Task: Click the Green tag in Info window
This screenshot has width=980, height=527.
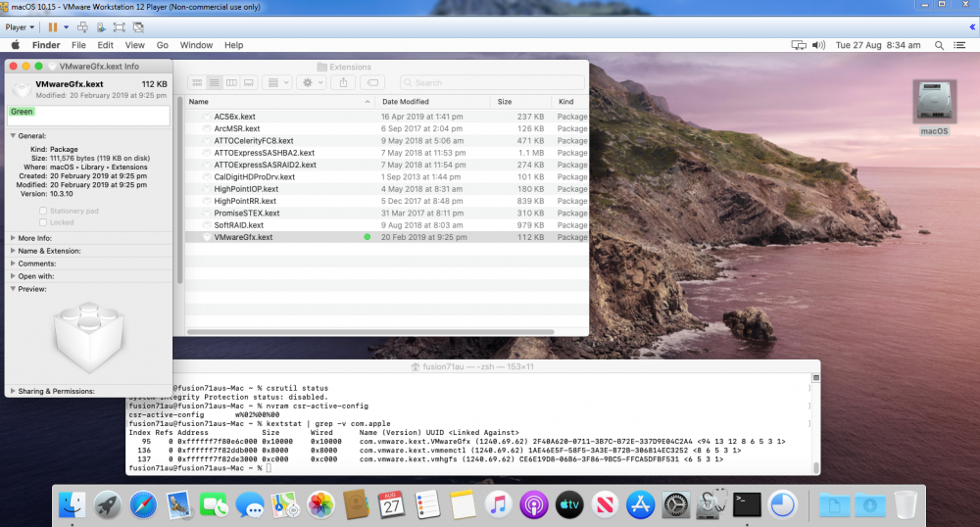Action: click(x=22, y=112)
